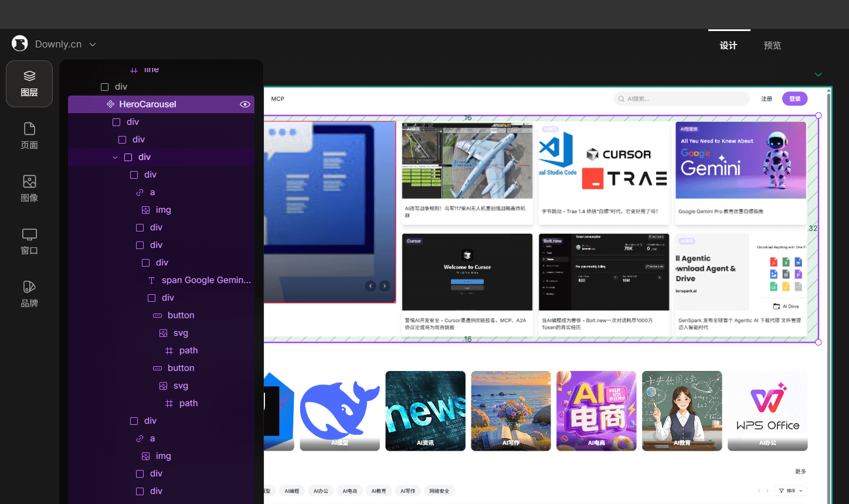Screen dimensions: 849x504
Task: Click MCP in the page navigation
Action: coord(278,99)
